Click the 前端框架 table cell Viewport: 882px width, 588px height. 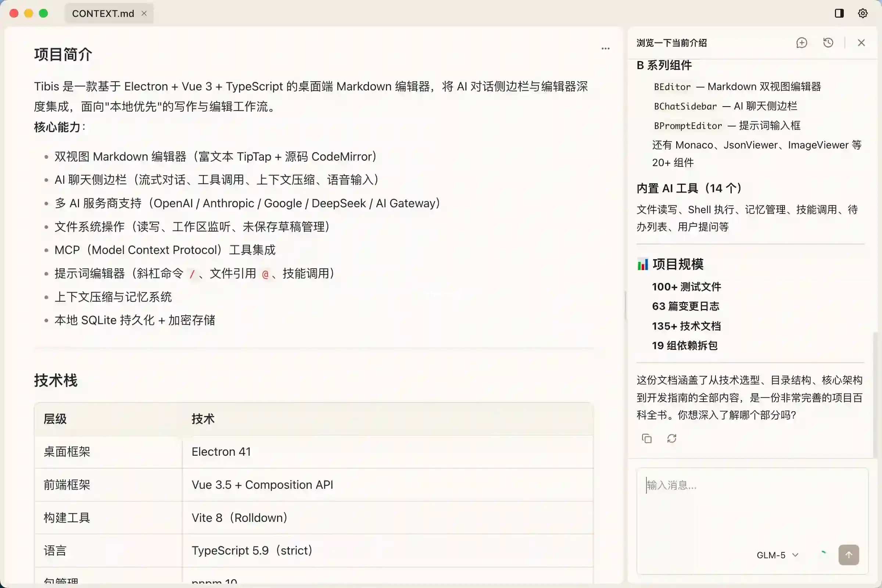[108, 485]
